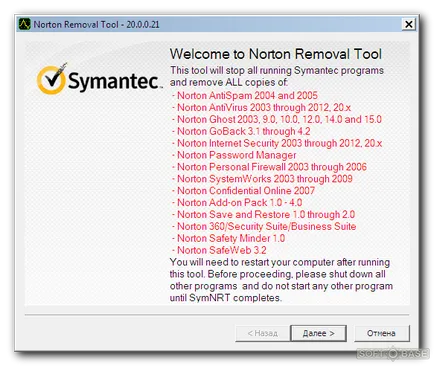Click 'Norton GoBack 3.1 through 4.2' line
Viewport: 434px width, 366px height.
(241, 131)
